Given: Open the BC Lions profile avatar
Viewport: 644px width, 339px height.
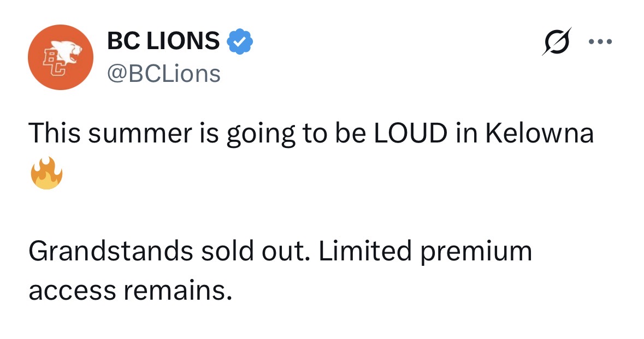Looking at the screenshot, I should point(60,57).
